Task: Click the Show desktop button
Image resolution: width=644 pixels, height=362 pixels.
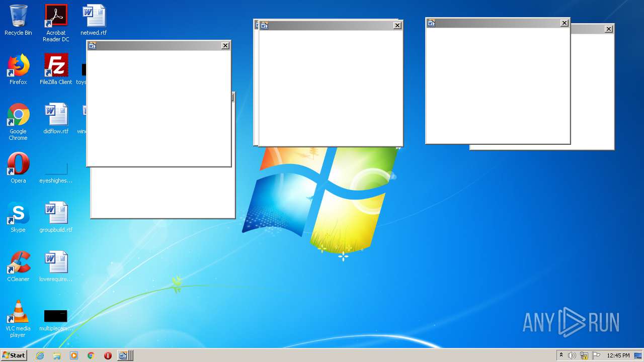Action: point(638,355)
